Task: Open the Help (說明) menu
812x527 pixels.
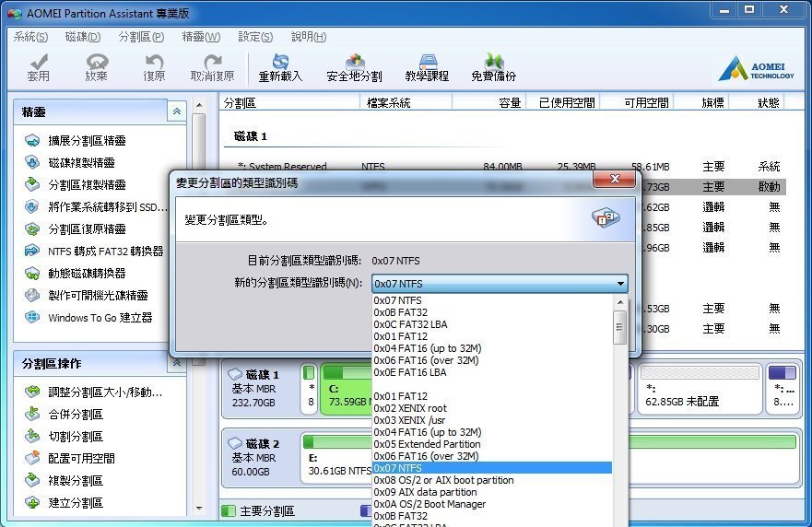Action: pos(309,37)
